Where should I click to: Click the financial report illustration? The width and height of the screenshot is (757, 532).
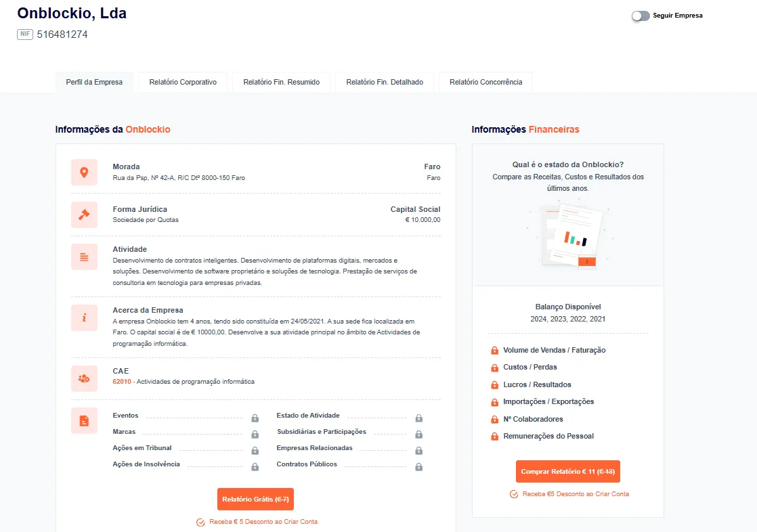pos(568,236)
